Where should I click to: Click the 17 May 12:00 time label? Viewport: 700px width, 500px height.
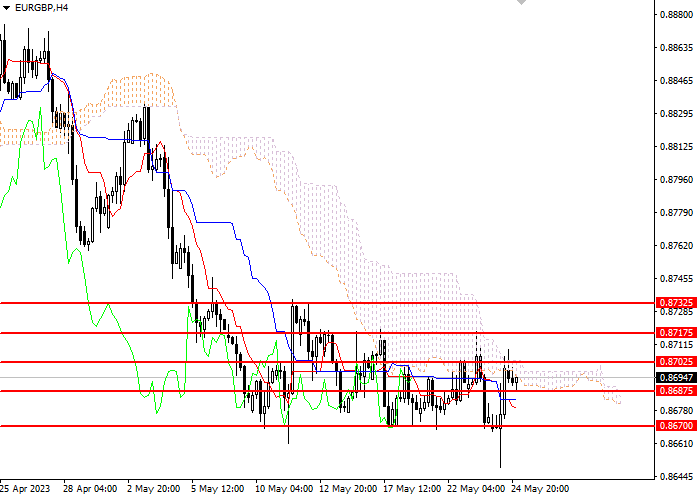click(412, 489)
